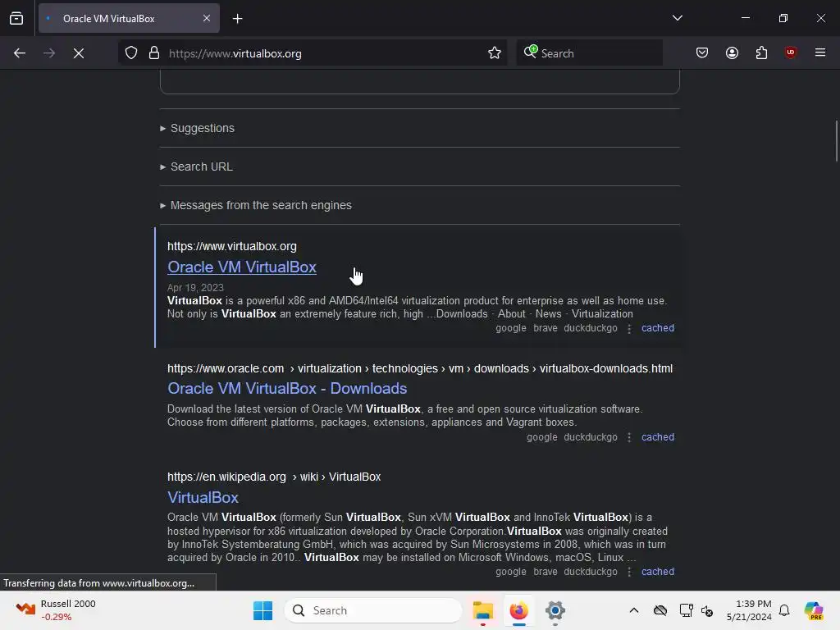Open Oracle VM VirtualBox - Downloads link
Viewport: 840px width, 630px height.
click(287, 388)
